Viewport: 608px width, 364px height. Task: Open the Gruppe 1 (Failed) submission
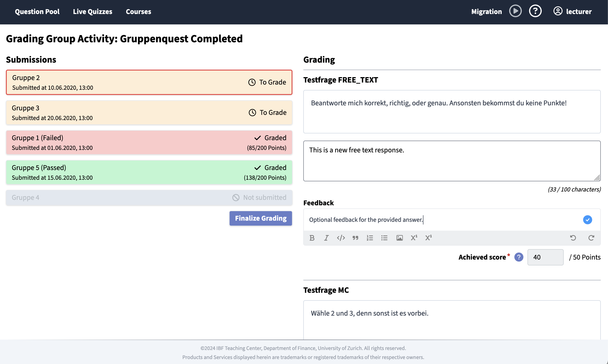tap(149, 142)
